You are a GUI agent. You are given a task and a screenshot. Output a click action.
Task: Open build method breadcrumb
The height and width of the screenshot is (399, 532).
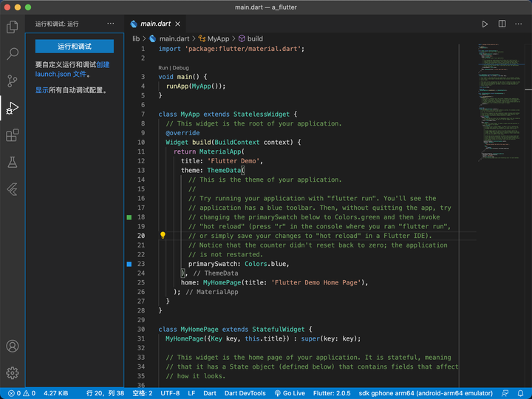point(250,38)
